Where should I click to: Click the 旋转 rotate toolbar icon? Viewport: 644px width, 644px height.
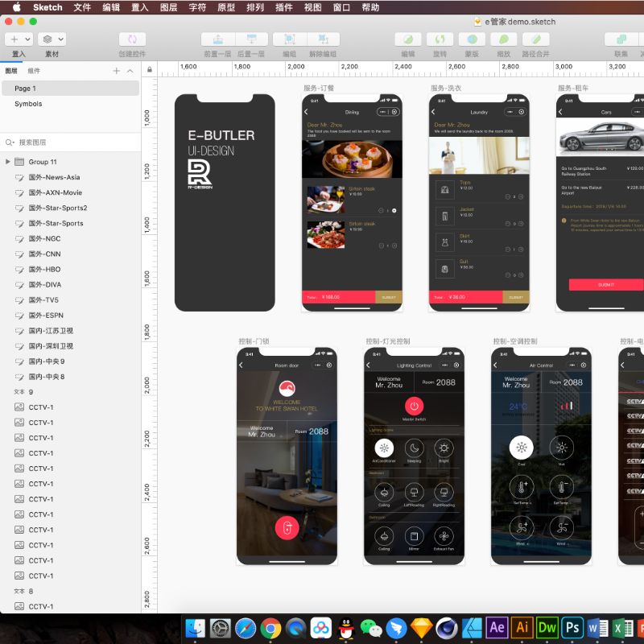point(440,39)
